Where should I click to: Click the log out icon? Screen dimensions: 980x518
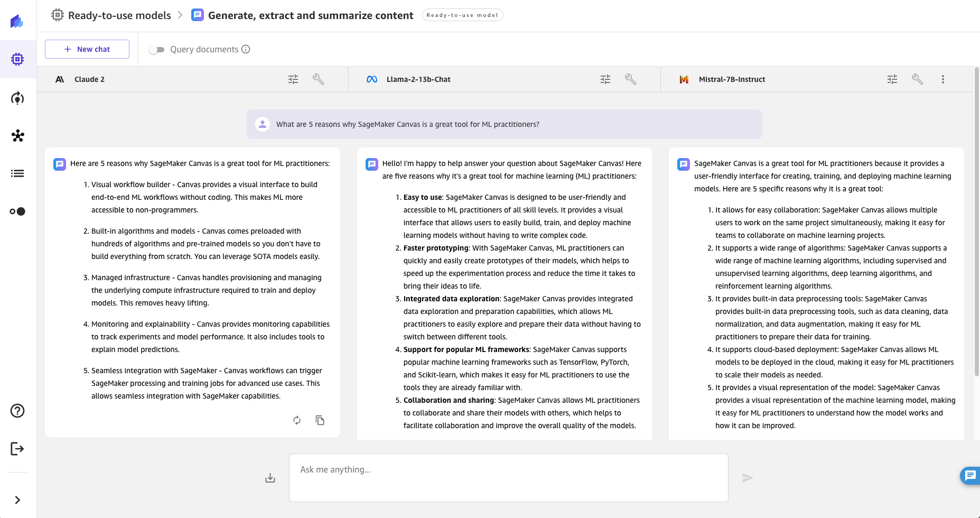pyautogui.click(x=17, y=449)
